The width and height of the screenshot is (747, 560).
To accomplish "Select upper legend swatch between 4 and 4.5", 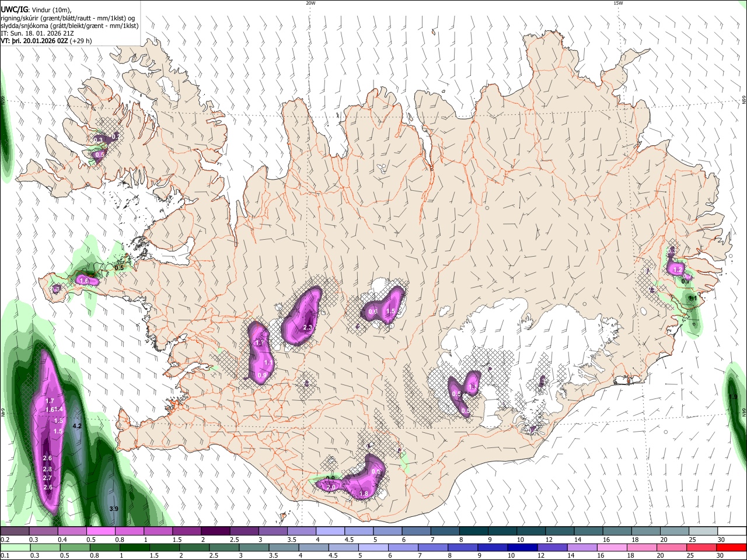I will (x=329, y=531).
